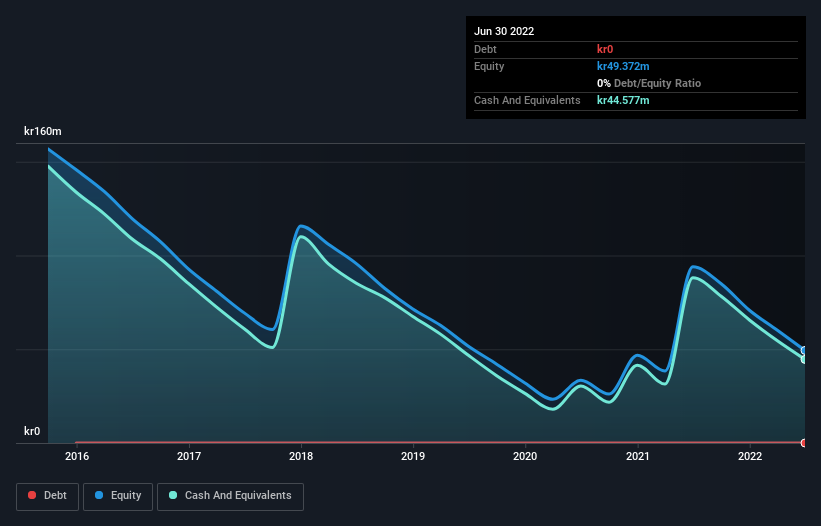The width and height of the screenshot is (821, 526).
Task: Click Cash And Equivalents tooltip label
Action: (x=527, y=100)
